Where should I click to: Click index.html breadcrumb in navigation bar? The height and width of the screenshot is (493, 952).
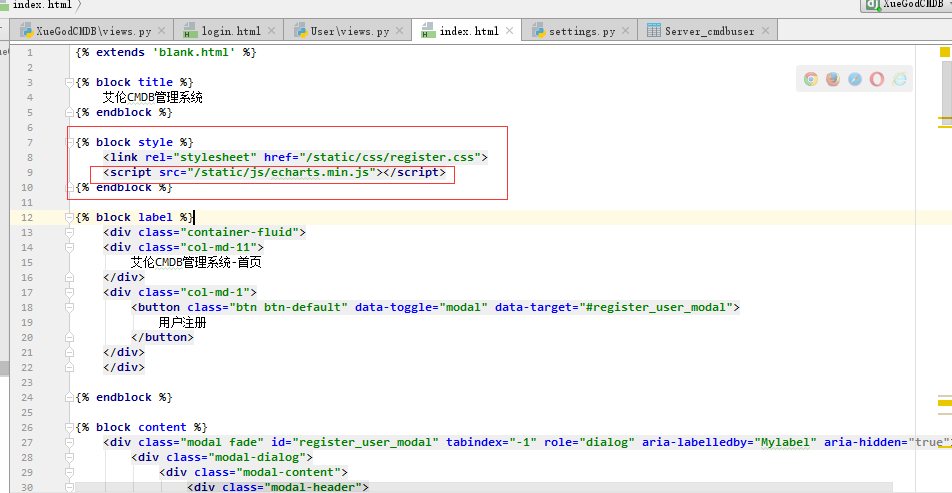pyautogui.click(x=42, y=5)
